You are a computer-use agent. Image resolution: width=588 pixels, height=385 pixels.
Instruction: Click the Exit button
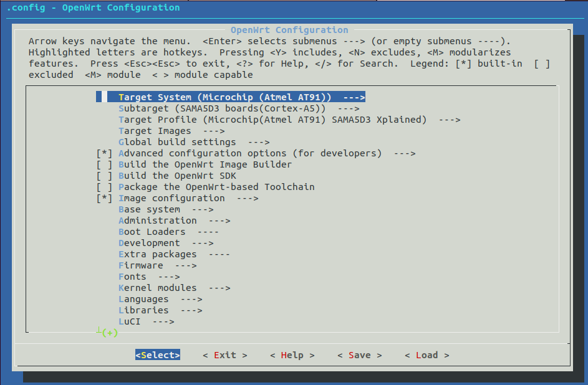(225, 355)
